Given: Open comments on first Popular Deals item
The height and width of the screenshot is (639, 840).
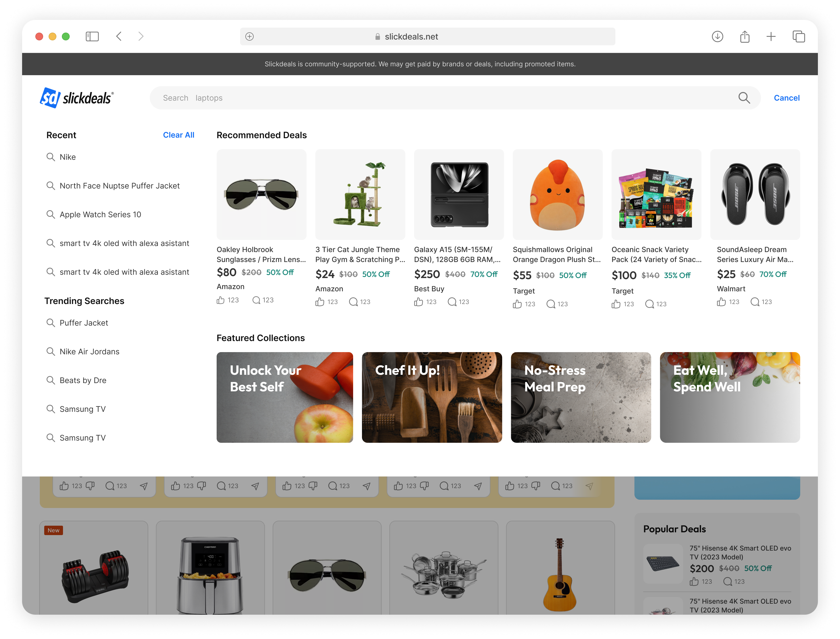Looking at the screenshot, I should tap(728, 582).
